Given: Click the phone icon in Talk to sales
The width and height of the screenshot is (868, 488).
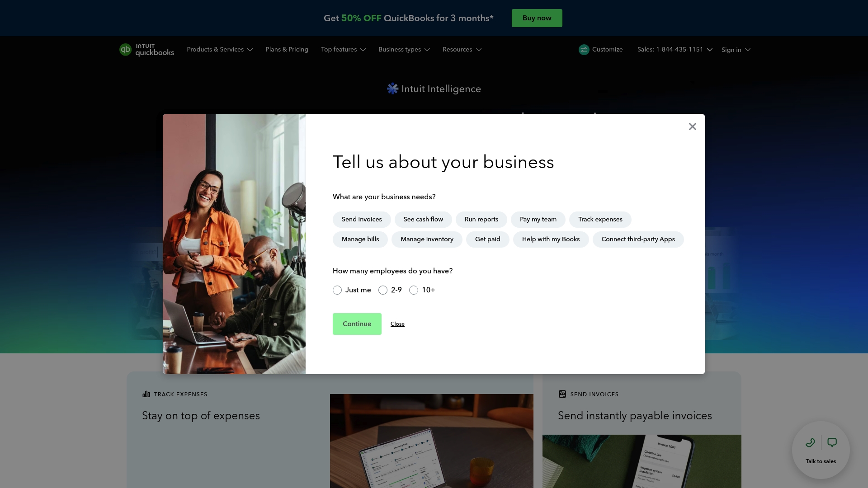Looking at the screenshot, I should (x=810, y=442).
